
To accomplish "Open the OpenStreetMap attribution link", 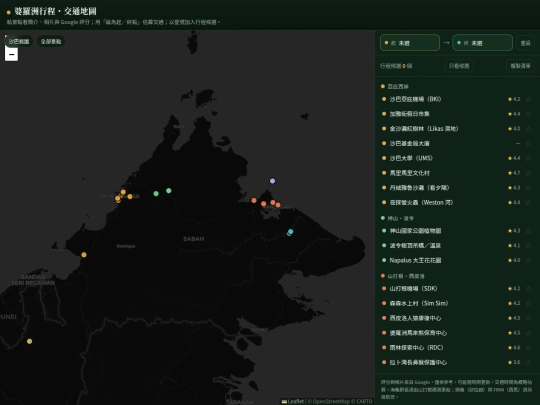I will point(330,401).
